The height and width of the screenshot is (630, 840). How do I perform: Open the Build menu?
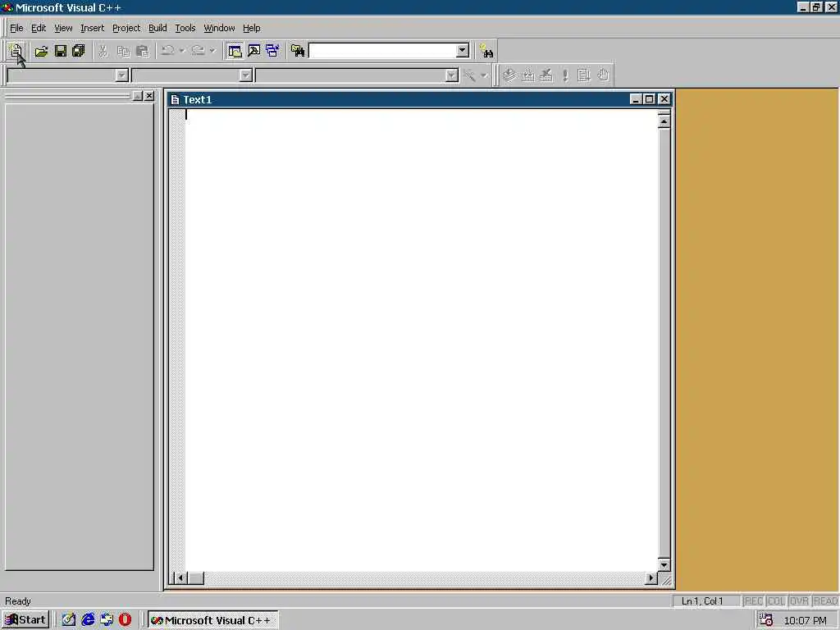point(157,28)
